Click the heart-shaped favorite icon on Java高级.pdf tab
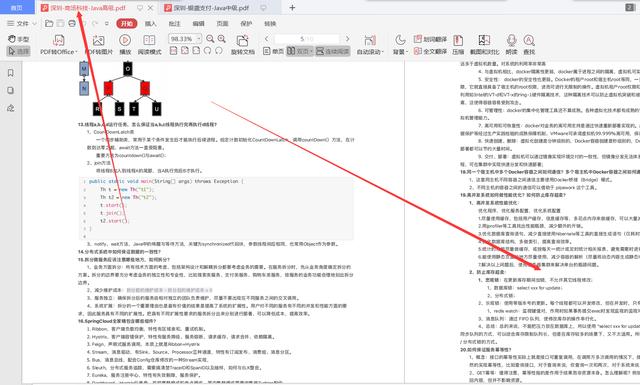Image resolution: width=640 pixels, height=385 pixels. (140, 8)
